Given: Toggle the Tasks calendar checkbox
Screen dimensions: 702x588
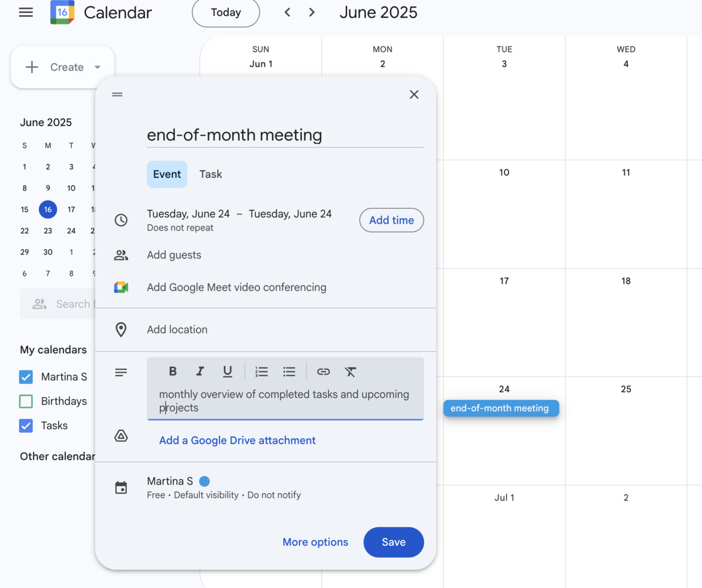Looking at the screenshot, I should [x=26, y=426].
